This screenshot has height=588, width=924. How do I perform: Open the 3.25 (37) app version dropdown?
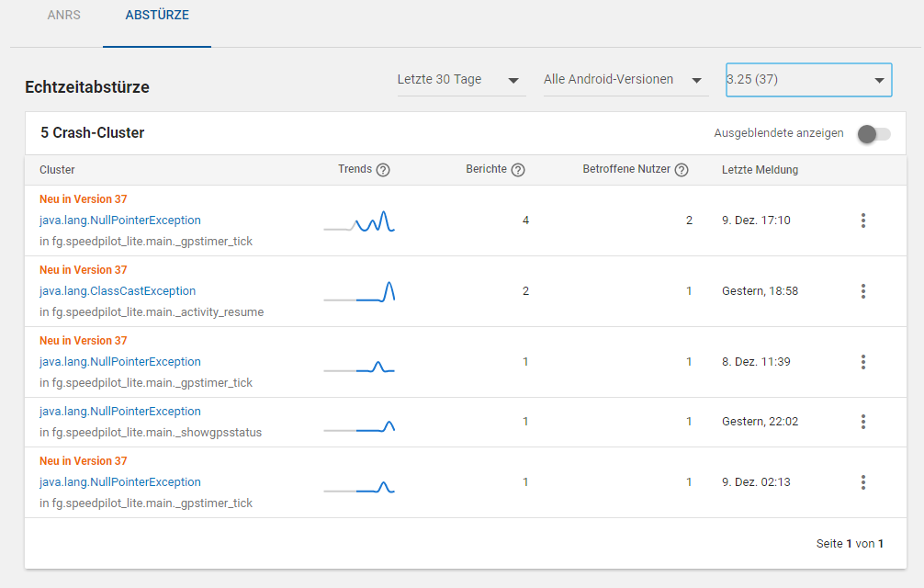(x=808, y=80)
